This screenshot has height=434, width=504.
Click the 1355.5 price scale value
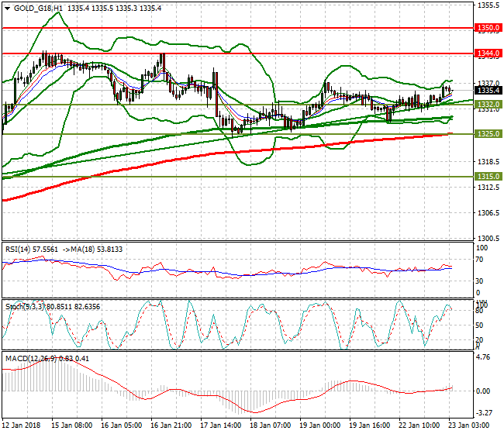coord(488,5)
